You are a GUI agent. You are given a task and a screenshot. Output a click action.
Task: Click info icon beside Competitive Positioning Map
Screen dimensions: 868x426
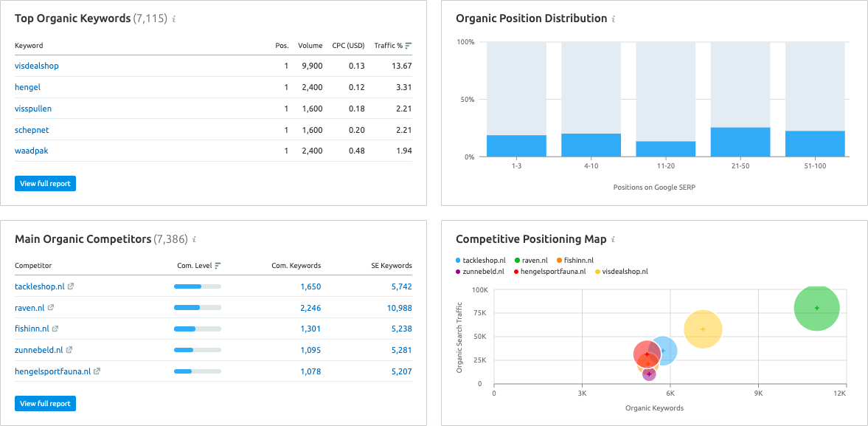coord(614,240)
